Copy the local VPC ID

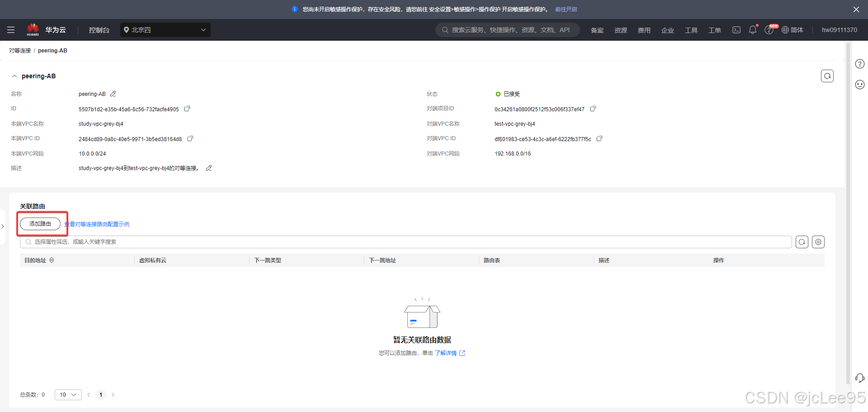click(x=190, y=138)
